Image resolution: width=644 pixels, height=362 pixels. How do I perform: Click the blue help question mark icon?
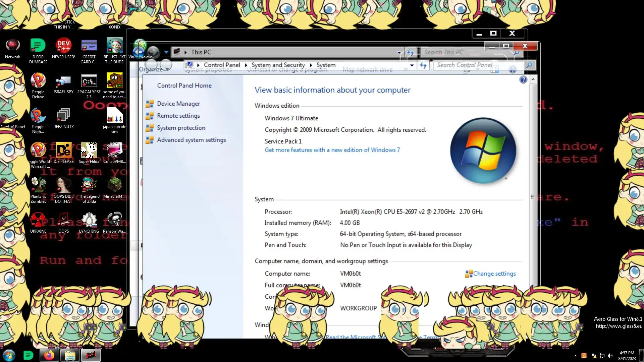click(x=523, y=80)
